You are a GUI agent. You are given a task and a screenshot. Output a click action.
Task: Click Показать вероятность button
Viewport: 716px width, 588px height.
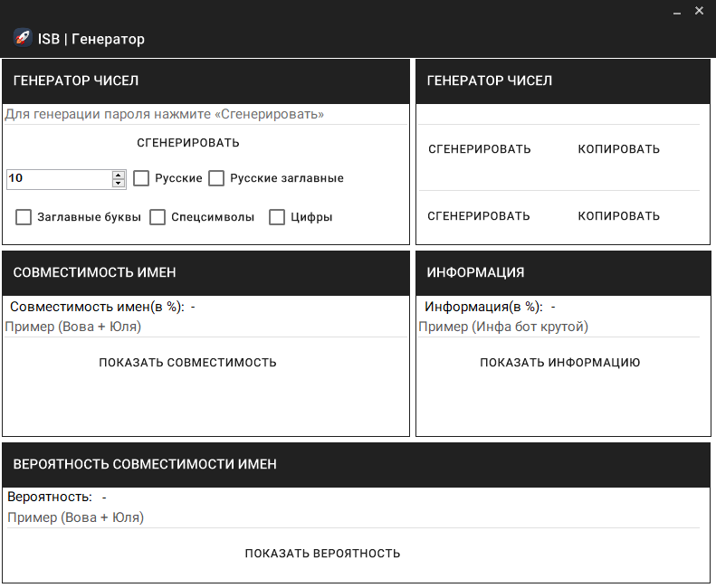coord(322,554)
